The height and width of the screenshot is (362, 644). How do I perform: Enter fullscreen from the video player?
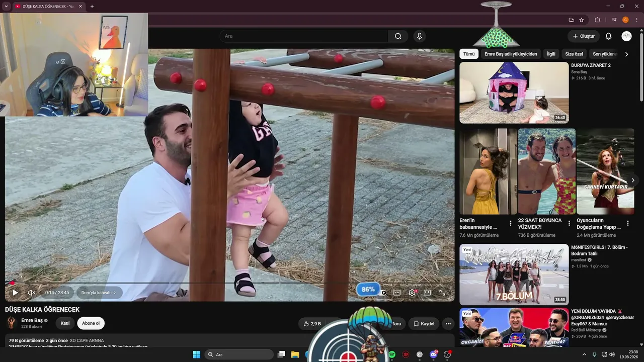point(442,293)
